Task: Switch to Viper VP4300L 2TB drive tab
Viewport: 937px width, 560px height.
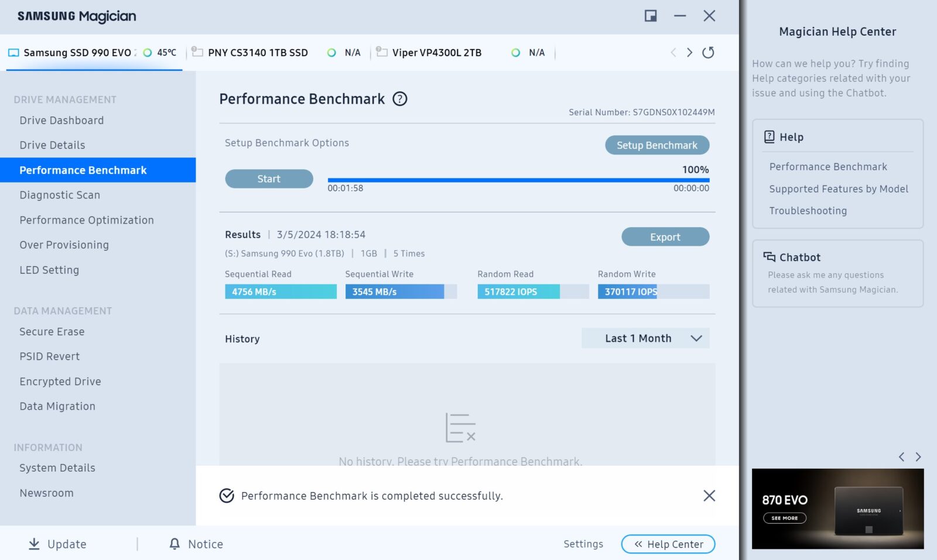Action: pos(436,53)
